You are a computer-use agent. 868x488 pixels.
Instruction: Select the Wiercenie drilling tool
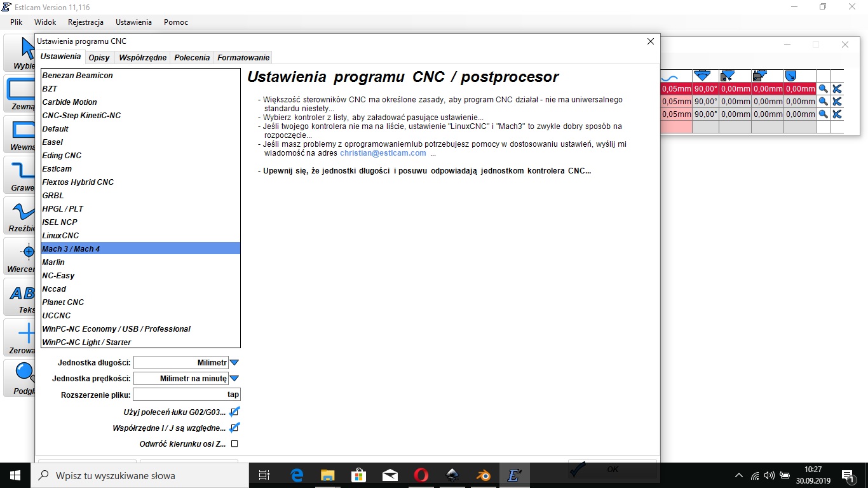click(20, 256)
